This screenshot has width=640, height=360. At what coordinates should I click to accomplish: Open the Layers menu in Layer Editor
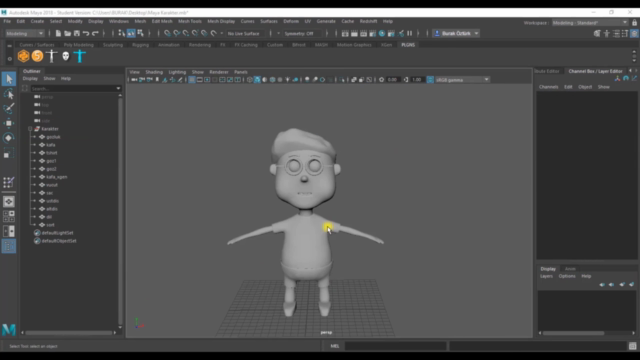[546, 276]
